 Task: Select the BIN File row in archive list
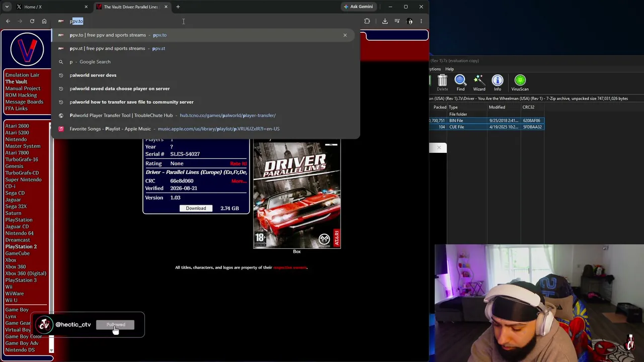click(487, 121)
